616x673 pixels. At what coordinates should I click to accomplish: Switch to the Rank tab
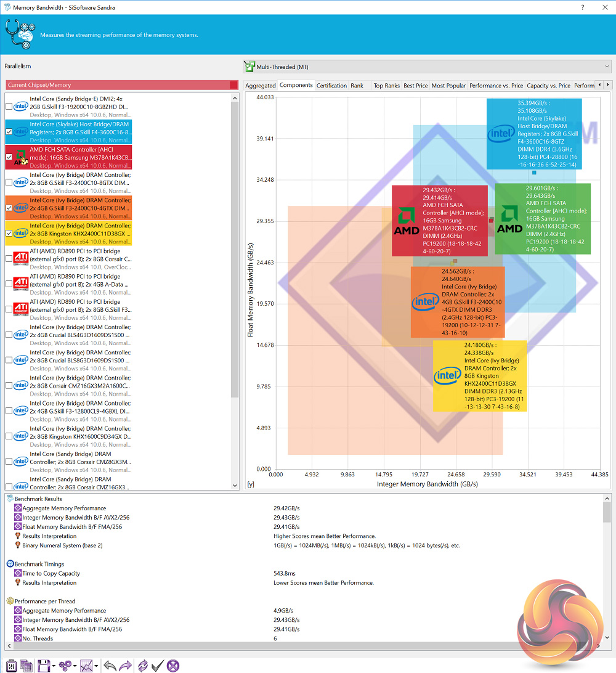click(357, 86)
